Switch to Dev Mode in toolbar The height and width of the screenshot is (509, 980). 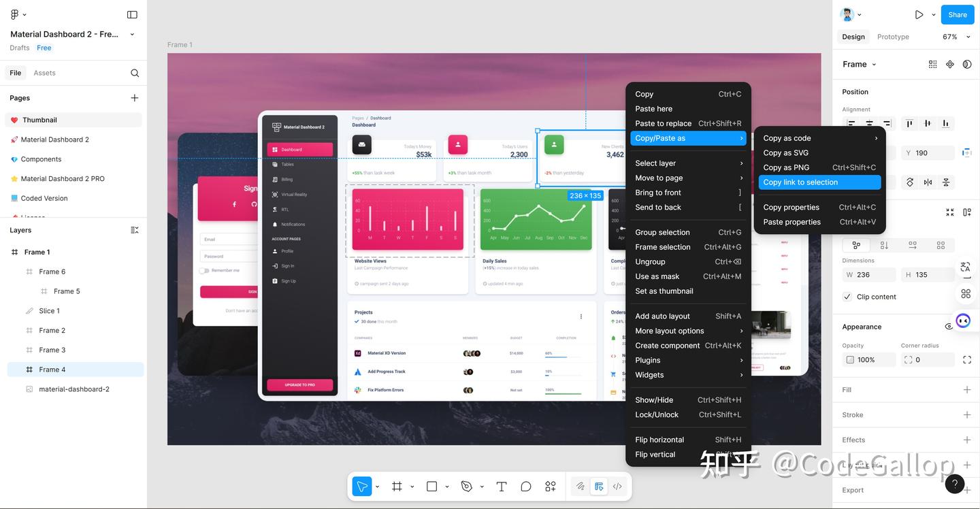[x=617, y=487]
